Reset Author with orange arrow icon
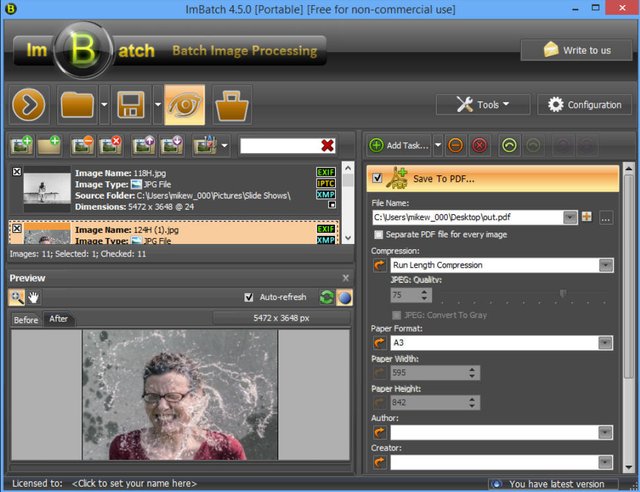640x492 pixels. click(380, 432)
